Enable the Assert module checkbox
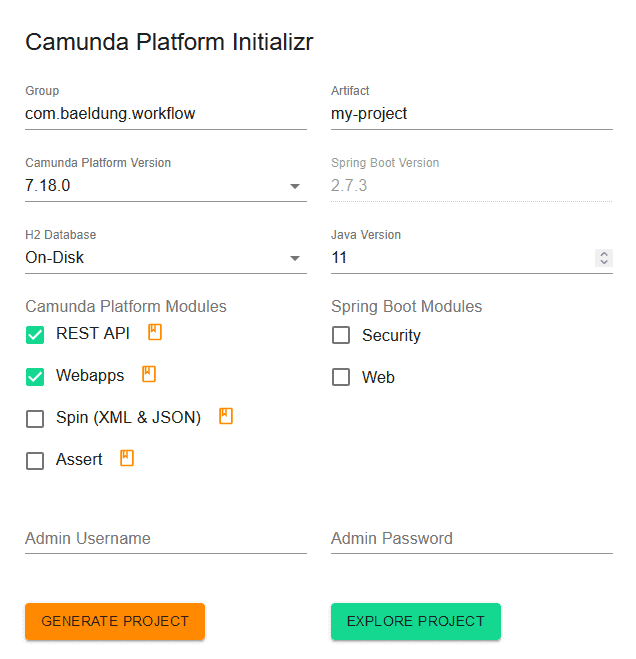This screenshot has height=659, width=636. [35, 461]
